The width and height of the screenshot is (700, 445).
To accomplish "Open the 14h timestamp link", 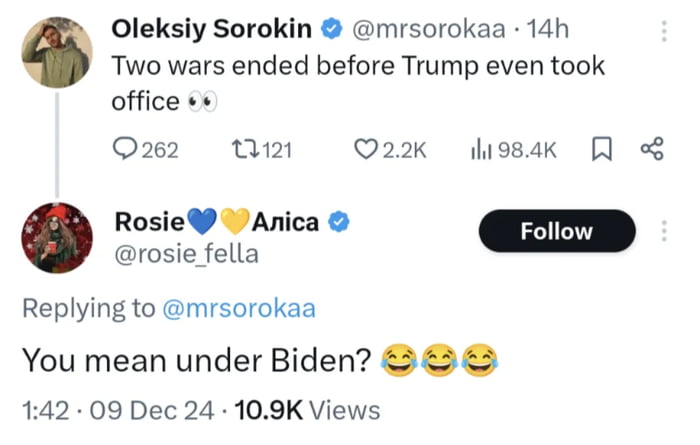I will (548, 29).
